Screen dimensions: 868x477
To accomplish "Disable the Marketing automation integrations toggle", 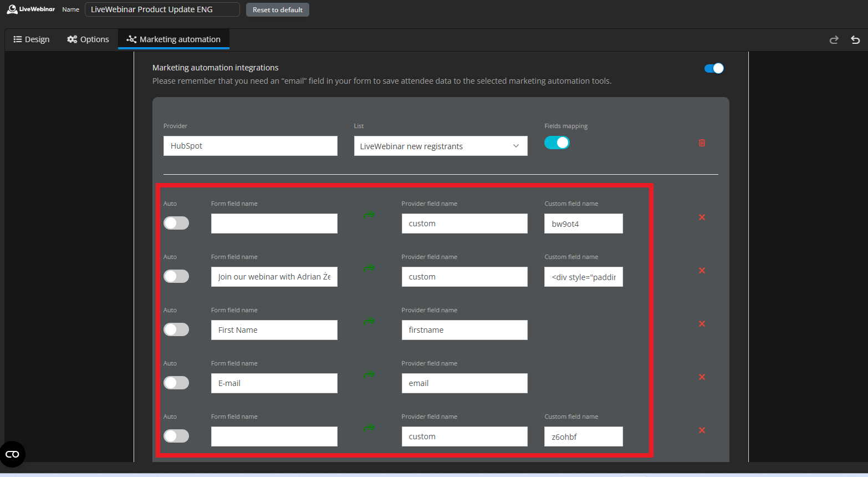I will (x=714, y=68).
